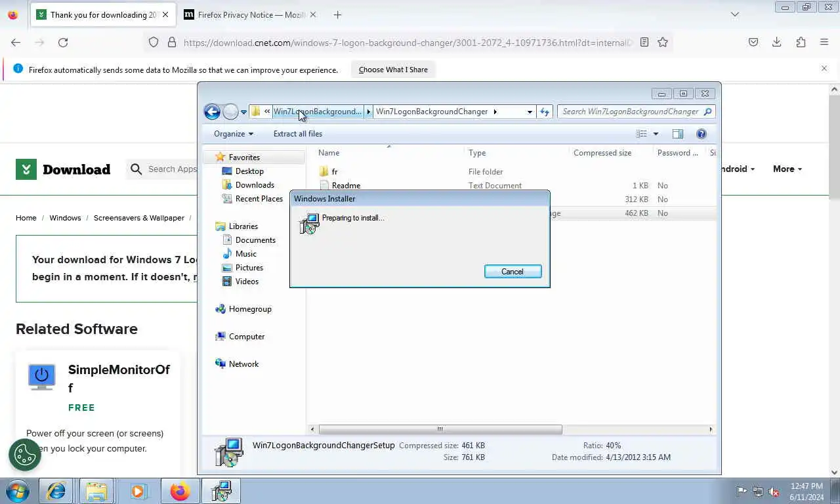Click volume icon in system tray

click(774, 492)
